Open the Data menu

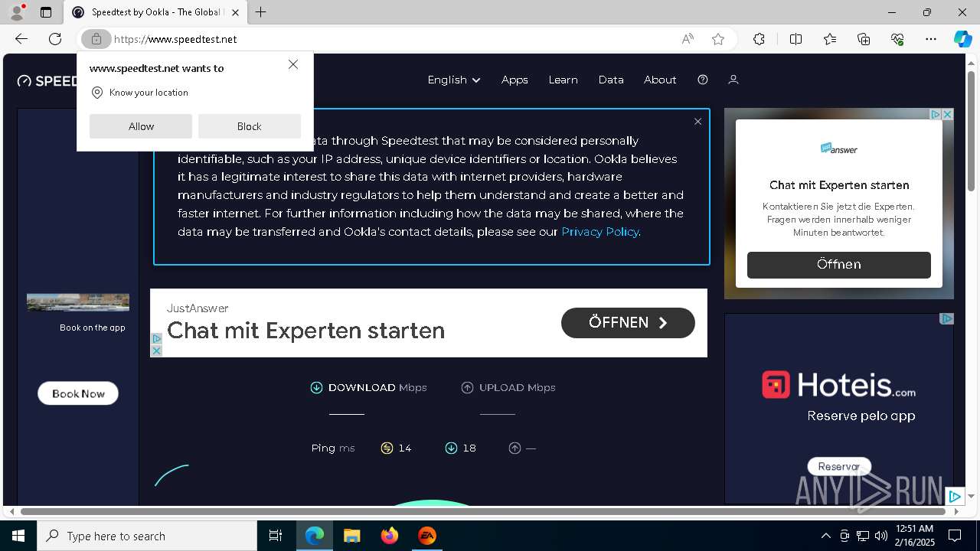[x=611, y=80]
